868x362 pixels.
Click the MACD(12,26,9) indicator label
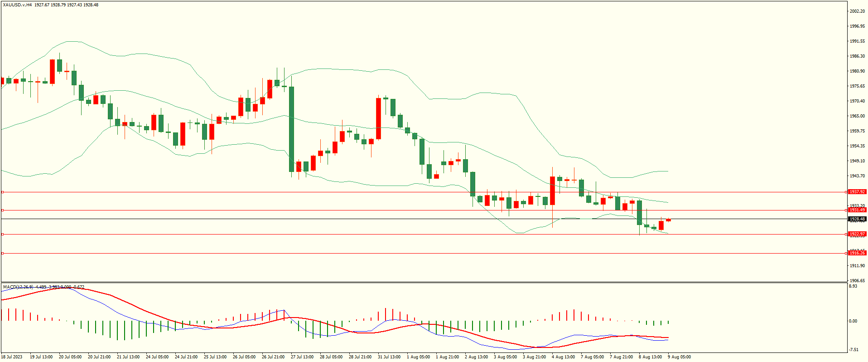[x=18, y=287]
